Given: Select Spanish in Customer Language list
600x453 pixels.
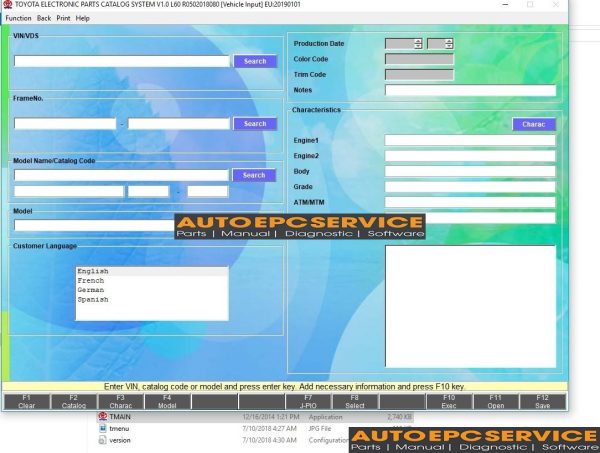Looking at the screenshot, I should point(152,300).
